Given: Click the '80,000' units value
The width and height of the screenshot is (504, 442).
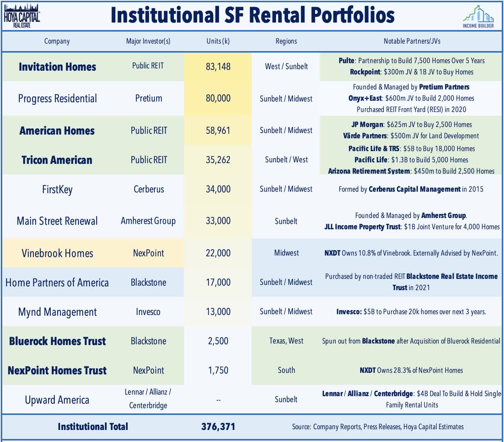Looking at the screenshot, I should 218,98.
